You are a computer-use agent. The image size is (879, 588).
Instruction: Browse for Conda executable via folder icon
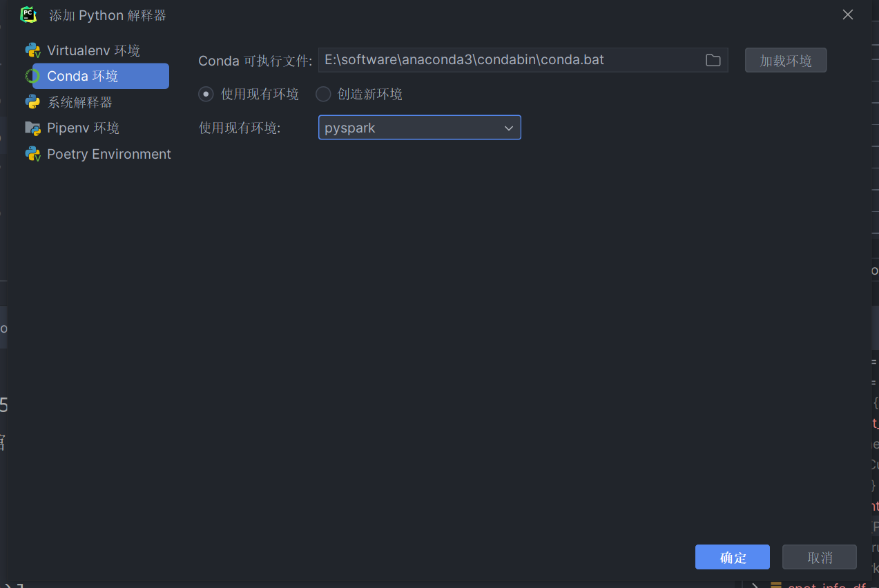point(713,60)
